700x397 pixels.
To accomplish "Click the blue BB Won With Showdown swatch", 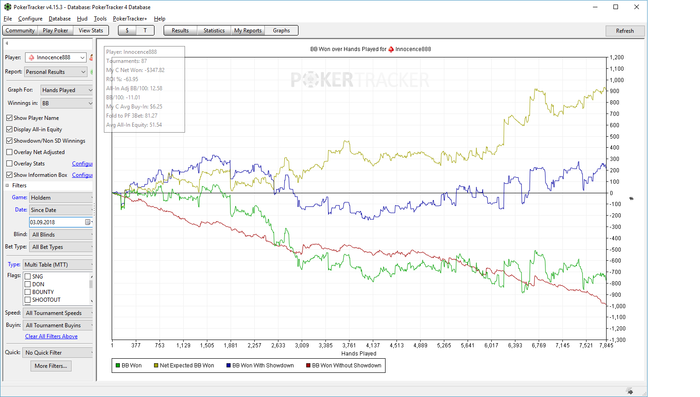I will [229, 365].
